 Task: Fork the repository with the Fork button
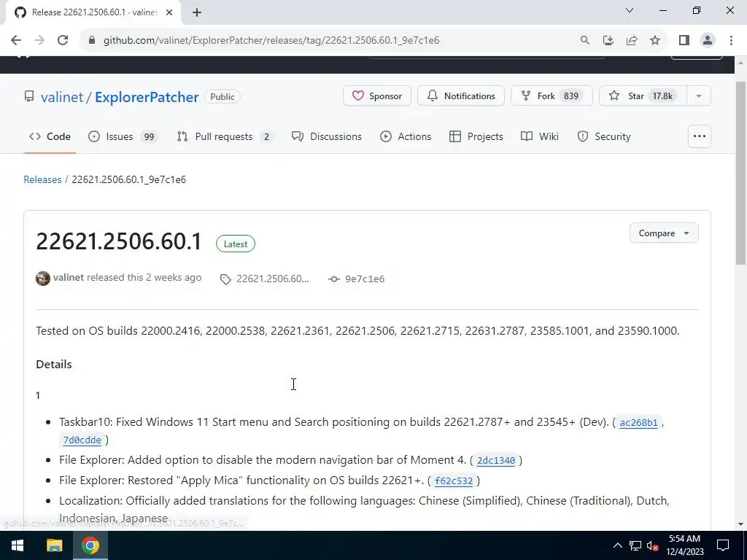coord(551,96)
